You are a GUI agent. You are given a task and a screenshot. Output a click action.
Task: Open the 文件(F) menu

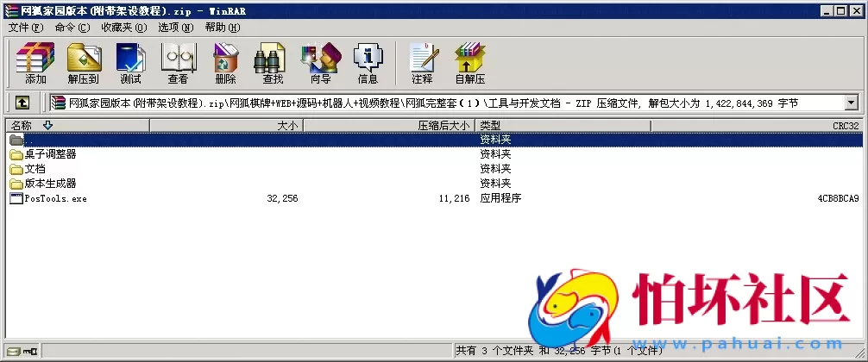pyautogui.click(x=26, y=27)
